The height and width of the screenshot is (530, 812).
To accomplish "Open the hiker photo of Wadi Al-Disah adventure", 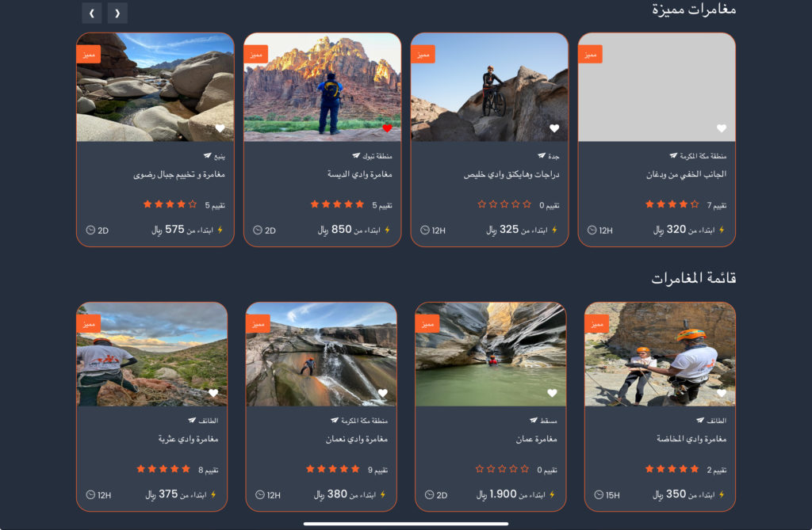I will (322, 87).
